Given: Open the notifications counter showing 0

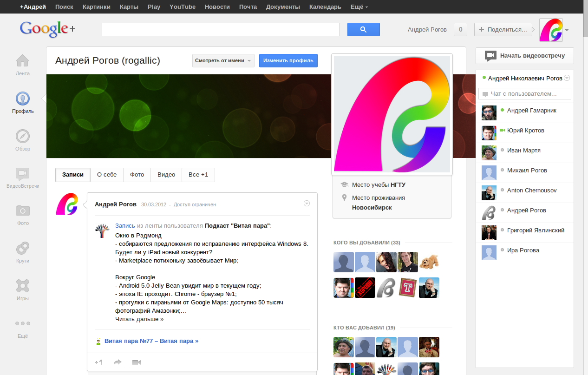Looking at the screenshot, I should point(460,29).
